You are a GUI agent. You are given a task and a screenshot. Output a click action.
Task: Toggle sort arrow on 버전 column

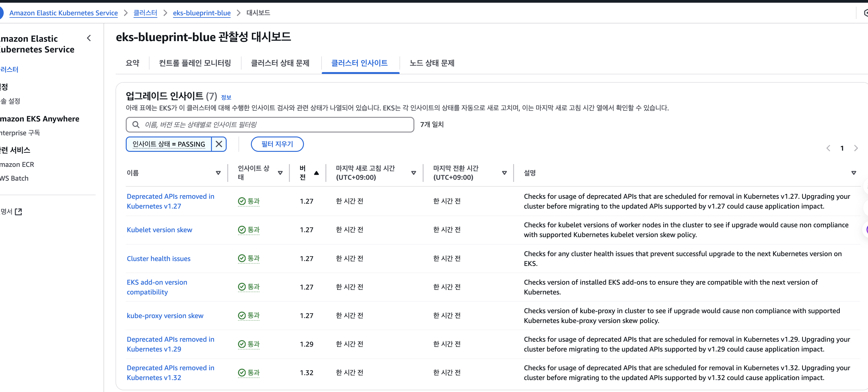316,173
